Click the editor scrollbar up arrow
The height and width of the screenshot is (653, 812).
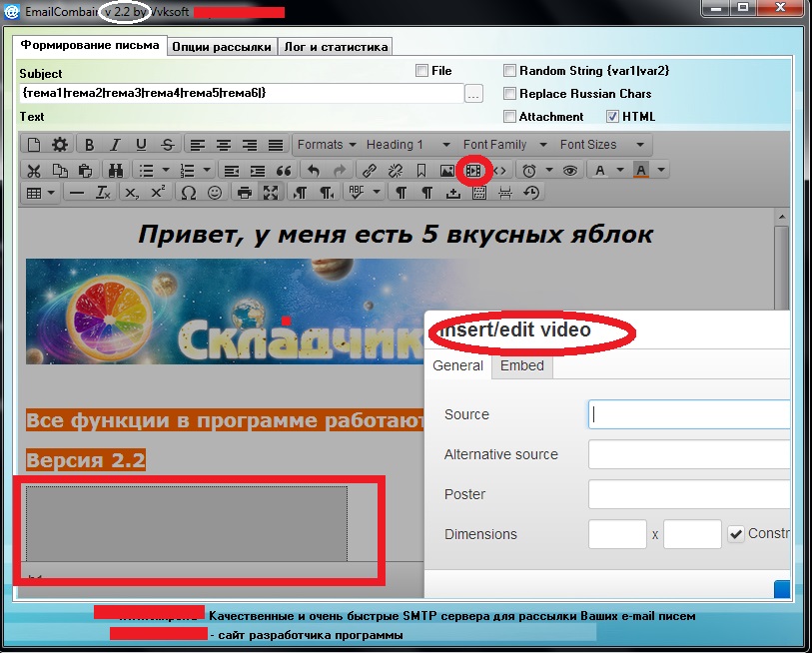(782, 217)
